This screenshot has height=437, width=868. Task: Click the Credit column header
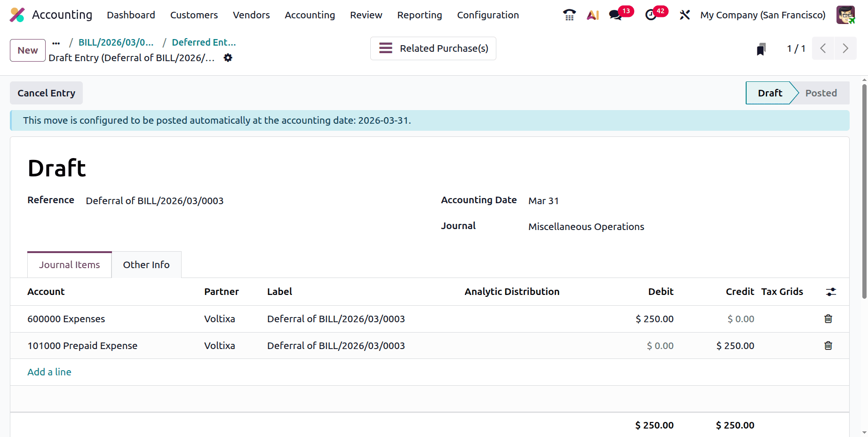coord(740,292)
